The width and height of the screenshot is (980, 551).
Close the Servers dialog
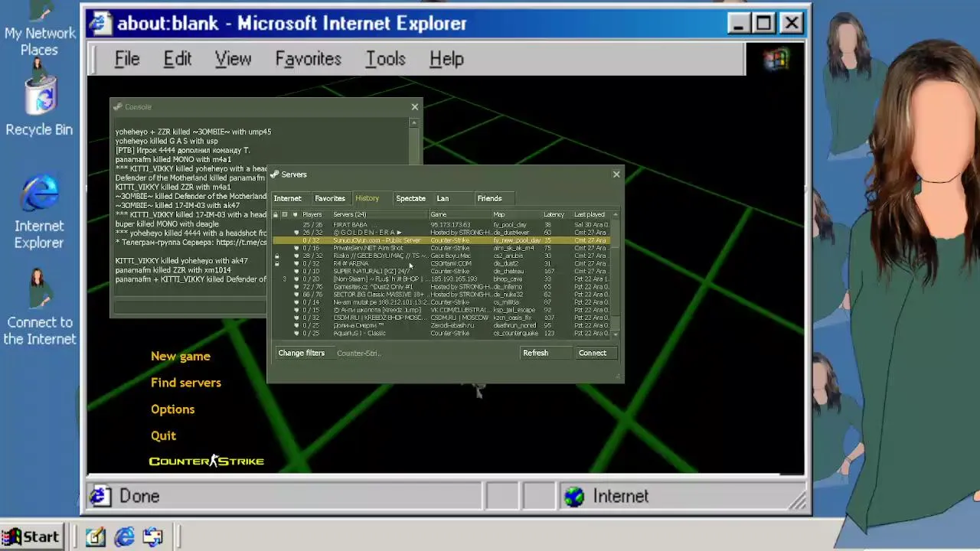point(616,174)
